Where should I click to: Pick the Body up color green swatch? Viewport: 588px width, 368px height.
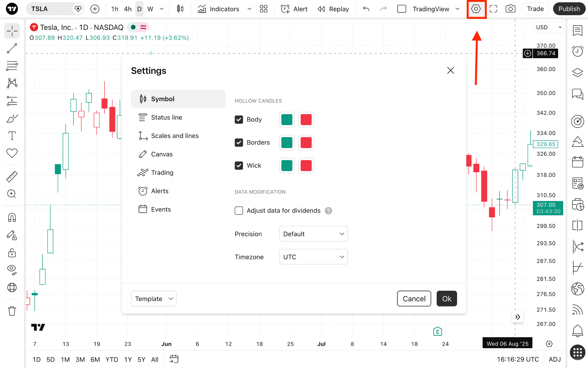pyautogui.click(x=287, y=119)
